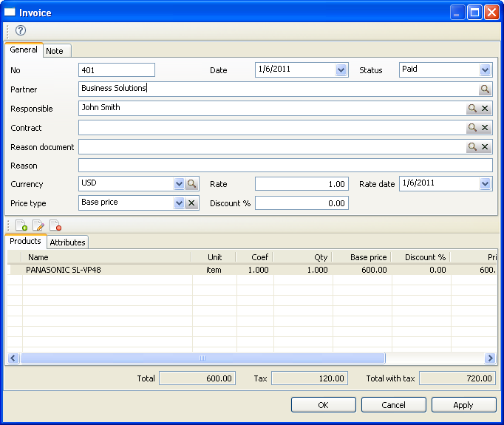The height and width of the screenshot is (425, 504).
Task: Click the Currency search magnifier icon
Action: tap(191, 184)
